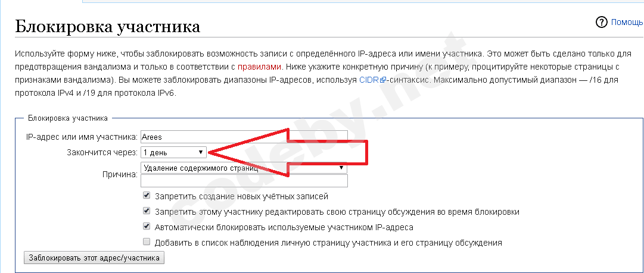Image resolution: width=644 pixels, height=273 pixels.
Task: Click the IP-адрес или имя участника label
Action: (82, 137)
